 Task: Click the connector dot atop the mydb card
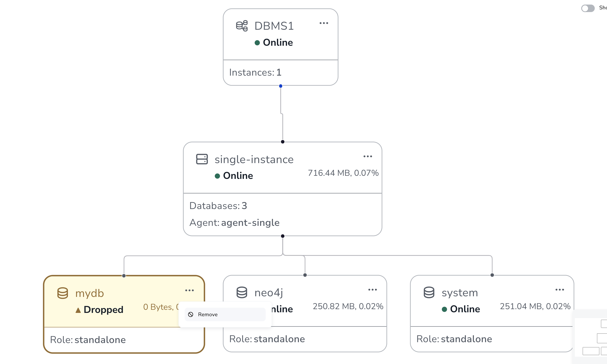(x=124, y=276)
